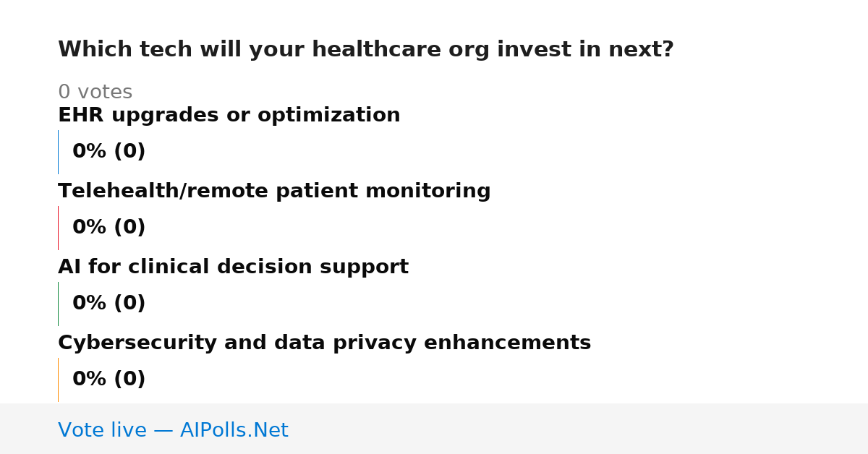The image size is (868, 454).
Task: Click the orange bar under Cybersecurity option
Action: [58, 380]
